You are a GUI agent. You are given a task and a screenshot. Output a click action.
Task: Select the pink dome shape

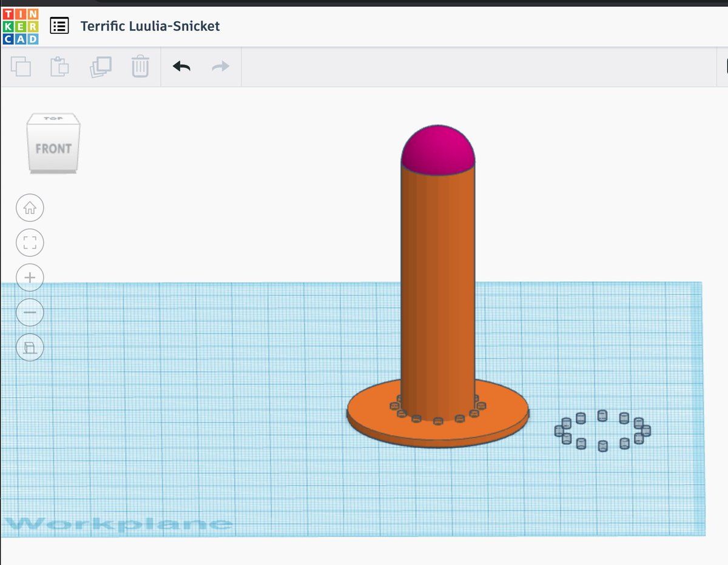coord(437,149)
